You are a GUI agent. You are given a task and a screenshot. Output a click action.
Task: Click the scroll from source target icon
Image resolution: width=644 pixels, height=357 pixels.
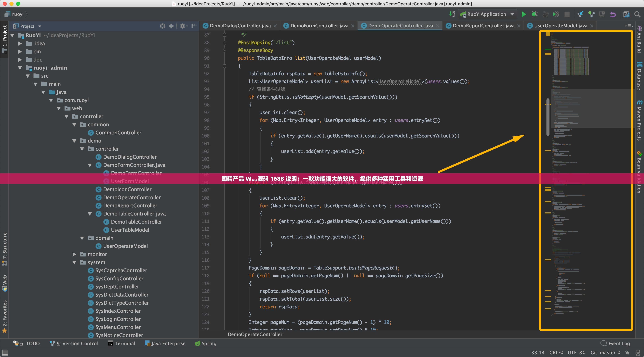(x=163, y=26)
